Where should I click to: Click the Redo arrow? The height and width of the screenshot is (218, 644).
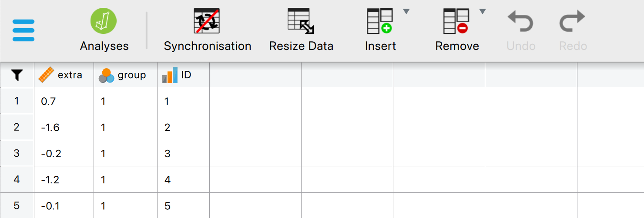573,22
